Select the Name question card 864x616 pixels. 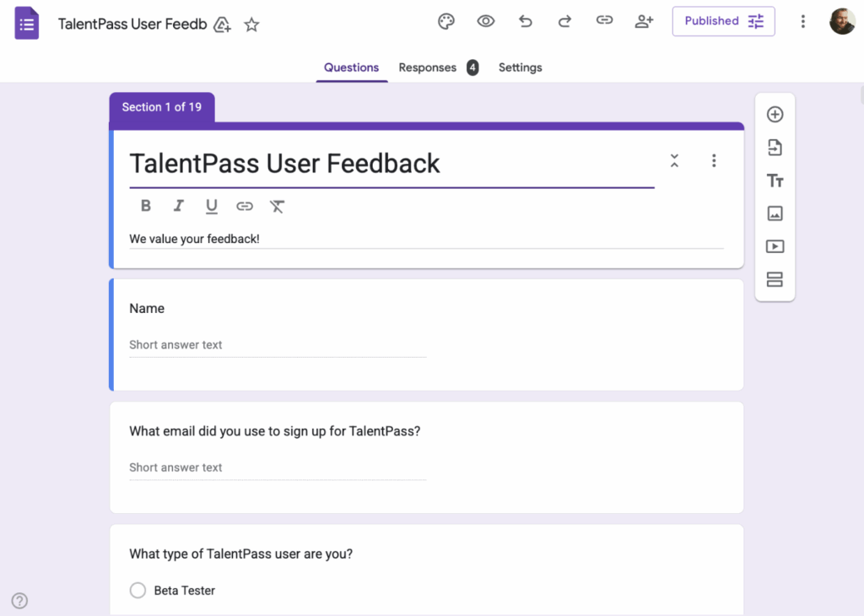[x=426, y=335]
